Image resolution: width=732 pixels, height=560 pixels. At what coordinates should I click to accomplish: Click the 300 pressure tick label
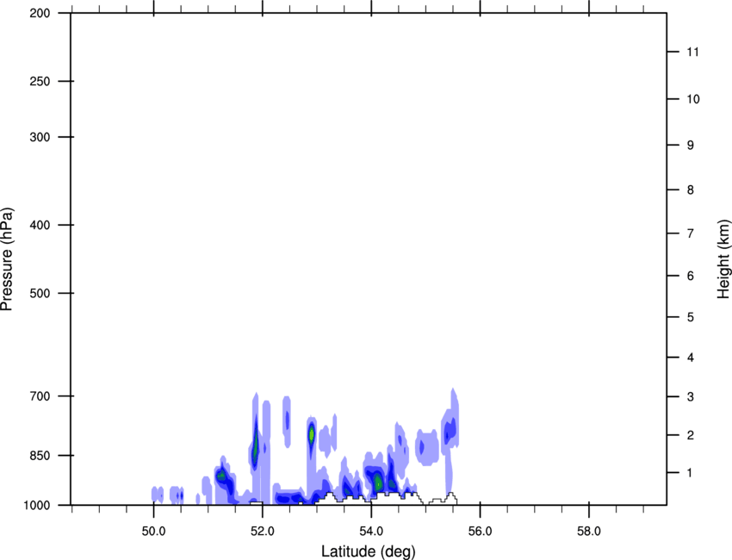pos(40,137)
